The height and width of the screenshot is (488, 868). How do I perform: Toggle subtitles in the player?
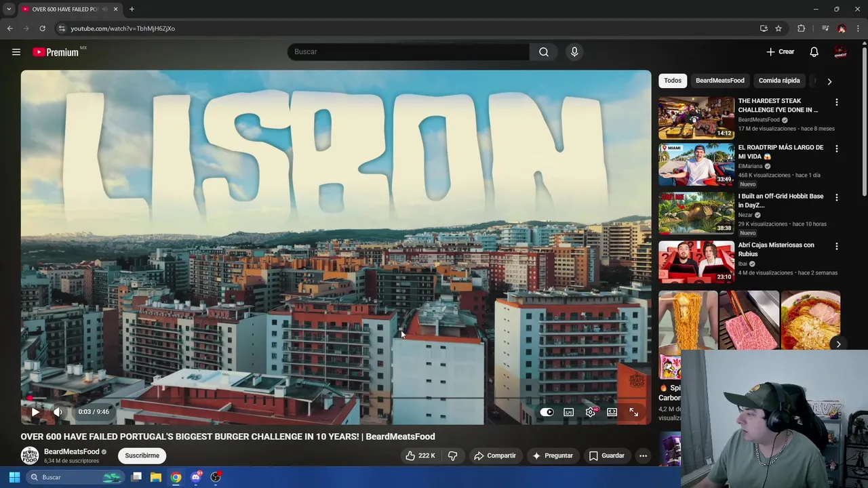tap(569, 412)
